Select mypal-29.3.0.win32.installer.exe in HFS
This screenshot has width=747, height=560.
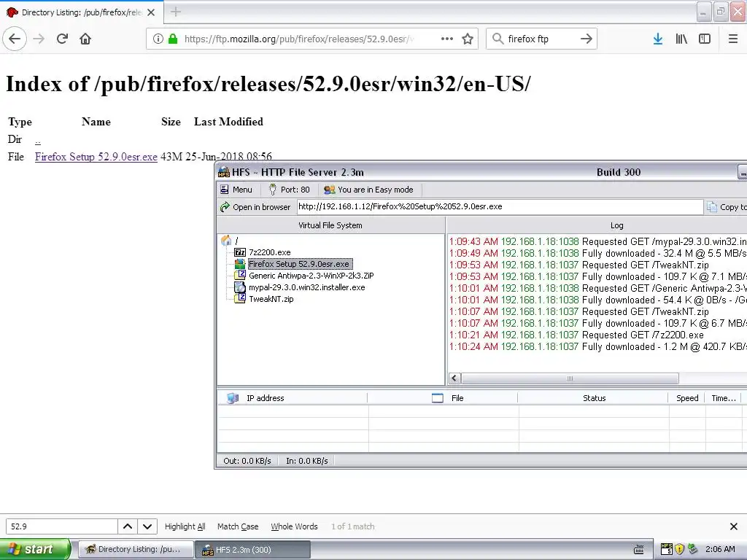[x=307, y=287]
